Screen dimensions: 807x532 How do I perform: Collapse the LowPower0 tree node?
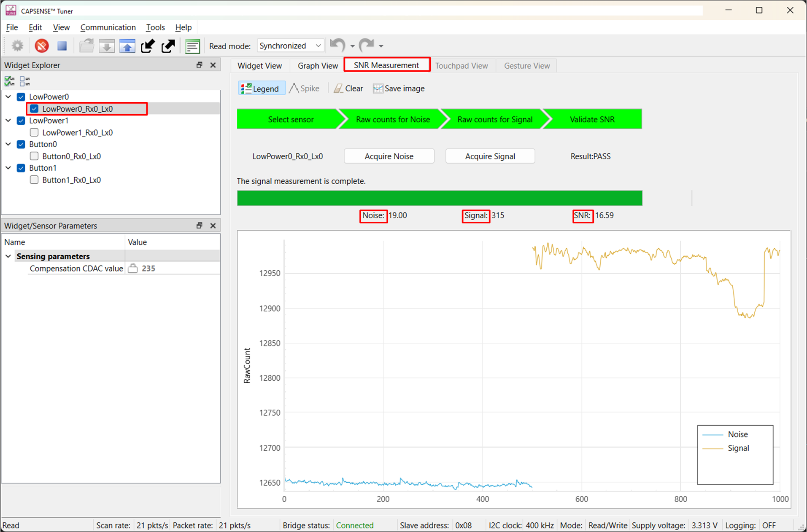pos(8,97)
